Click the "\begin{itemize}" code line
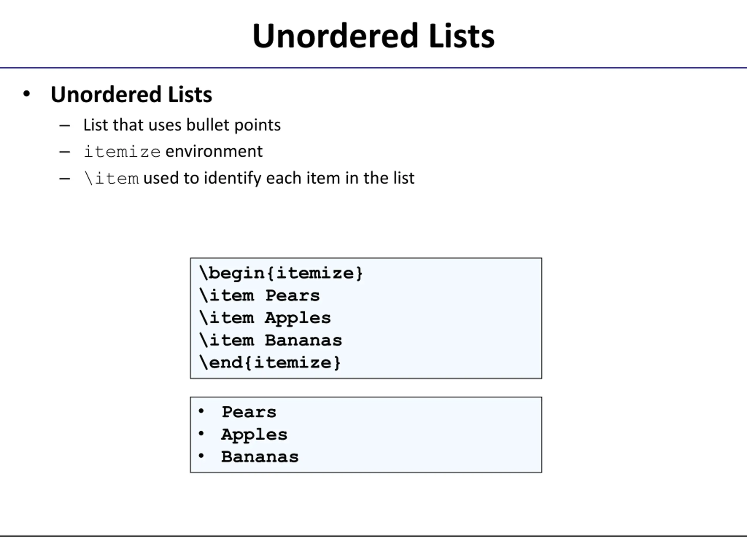This screenshot has height=560, width=747. tap(281, 273)
